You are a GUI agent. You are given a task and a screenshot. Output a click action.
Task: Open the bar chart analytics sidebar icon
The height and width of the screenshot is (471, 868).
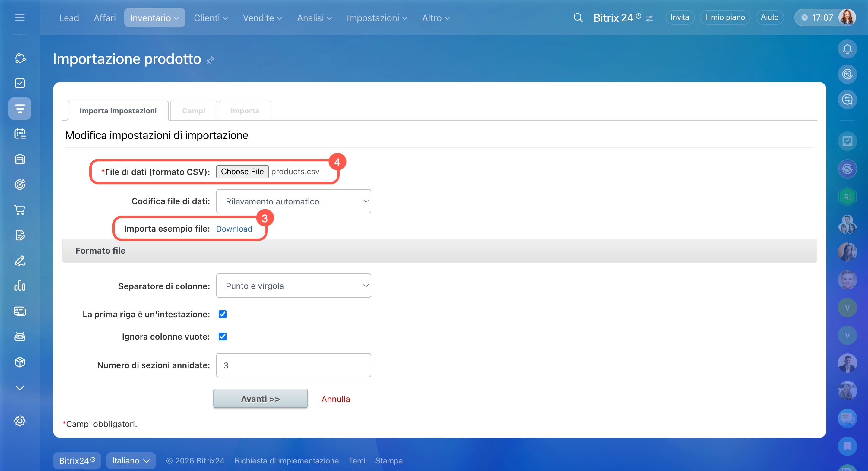click(x=20, y=286)
